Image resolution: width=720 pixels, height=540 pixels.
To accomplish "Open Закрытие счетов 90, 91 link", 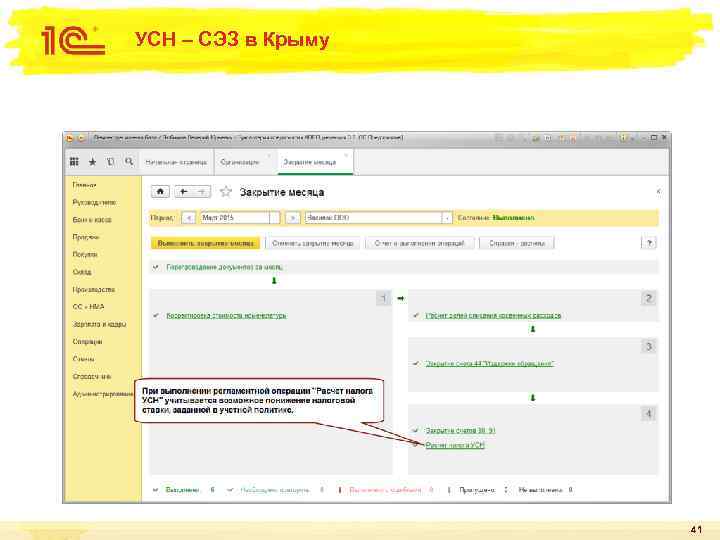I will pos(460,430).
